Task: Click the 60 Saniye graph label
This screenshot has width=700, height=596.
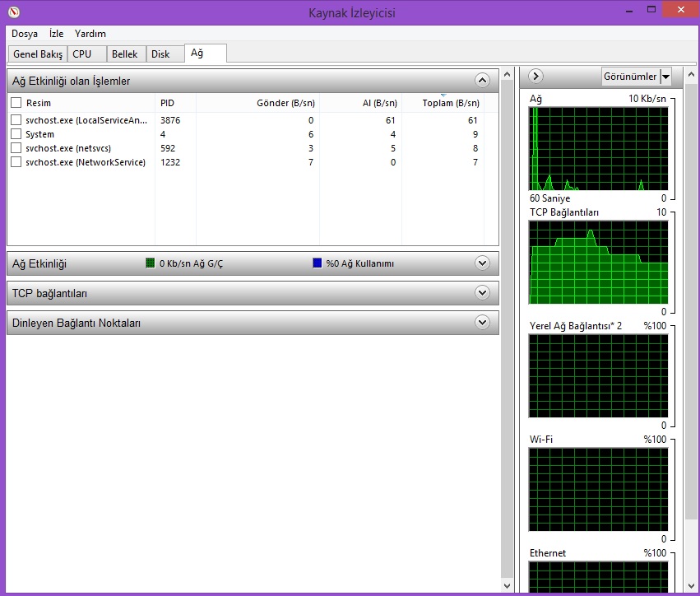Action: (x=550, y=198)
